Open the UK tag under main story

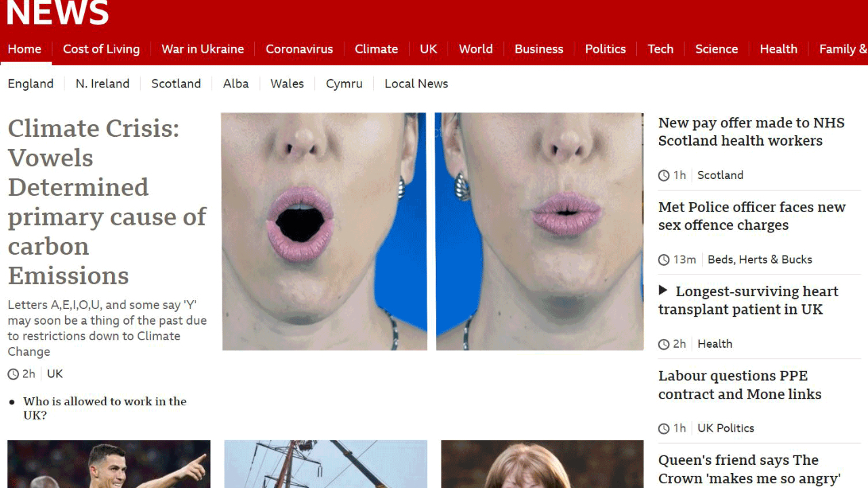point(55,373)
